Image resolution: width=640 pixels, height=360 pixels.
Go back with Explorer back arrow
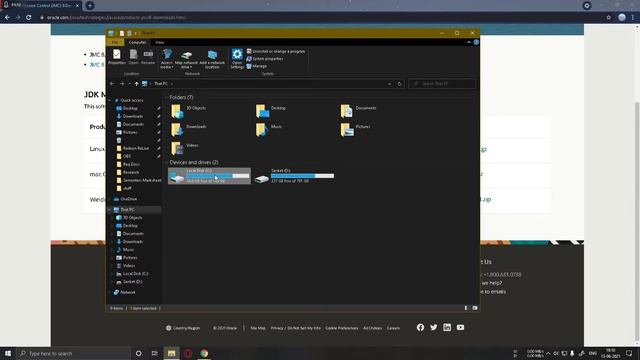[112, 84]
